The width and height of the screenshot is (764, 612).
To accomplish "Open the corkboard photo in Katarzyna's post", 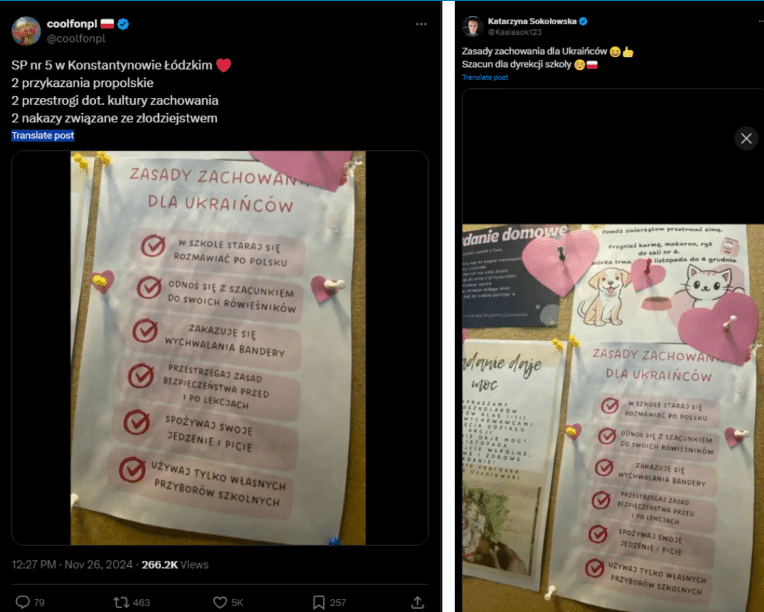I will point(613,418).
